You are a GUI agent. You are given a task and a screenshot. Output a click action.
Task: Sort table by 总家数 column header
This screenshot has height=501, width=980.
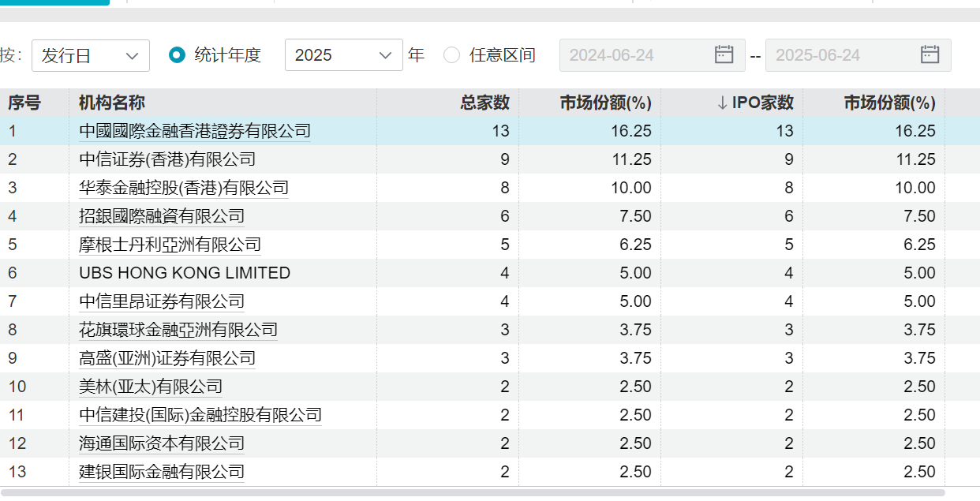click(484, 103)
